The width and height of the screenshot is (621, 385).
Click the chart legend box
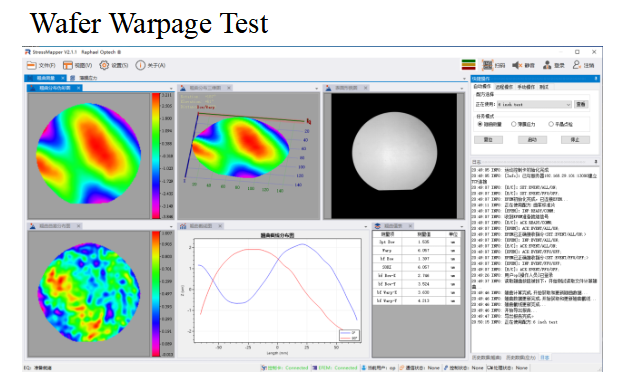pos(349,335)
